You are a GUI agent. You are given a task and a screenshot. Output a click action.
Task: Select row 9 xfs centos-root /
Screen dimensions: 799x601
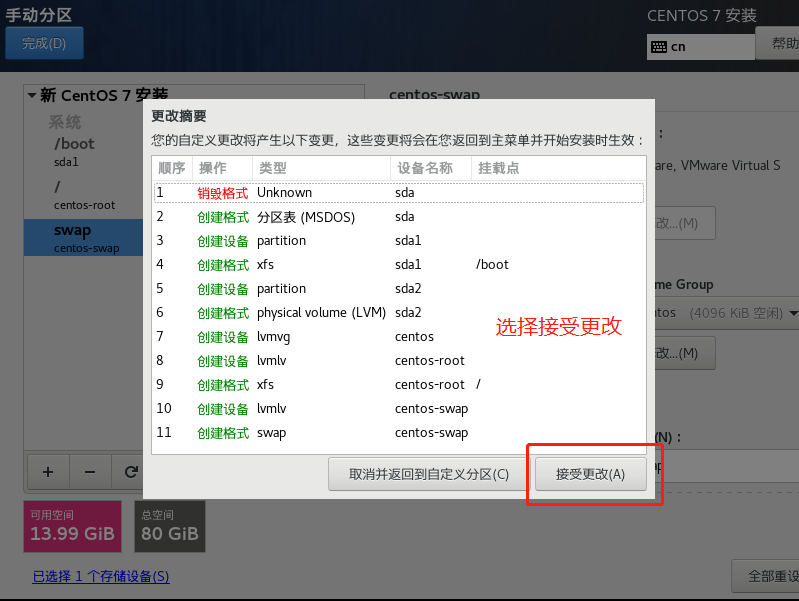point(399,384)
